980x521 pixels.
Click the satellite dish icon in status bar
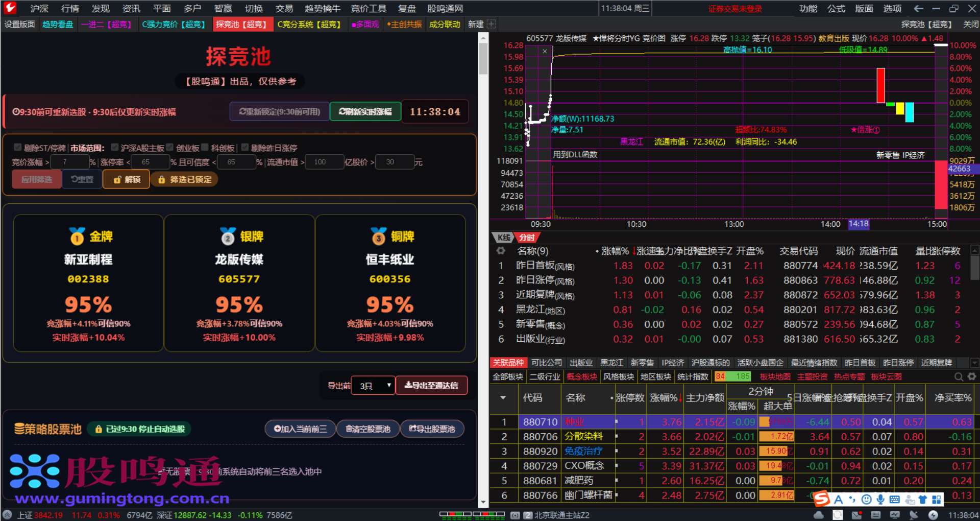tap(914, 515)
